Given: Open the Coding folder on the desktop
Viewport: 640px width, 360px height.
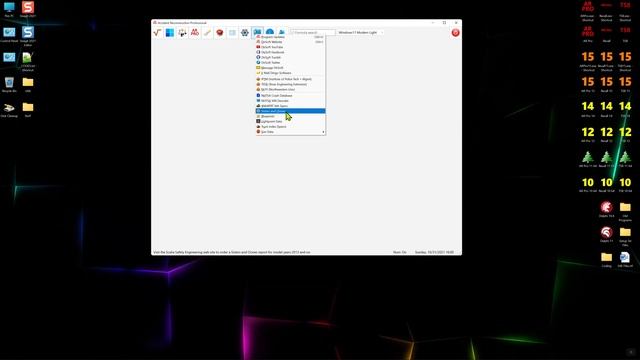Looking at the screenshot, I should click(607, 259).
